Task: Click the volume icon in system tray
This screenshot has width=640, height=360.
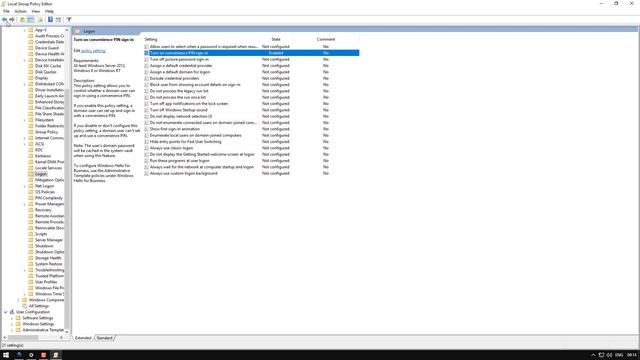Action: pos(609,355)
